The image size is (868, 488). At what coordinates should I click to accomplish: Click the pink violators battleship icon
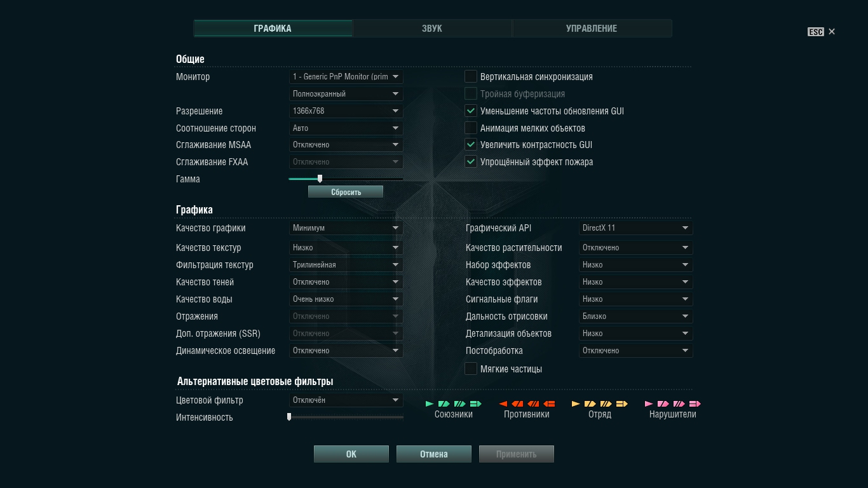click(x=679, y=403)
